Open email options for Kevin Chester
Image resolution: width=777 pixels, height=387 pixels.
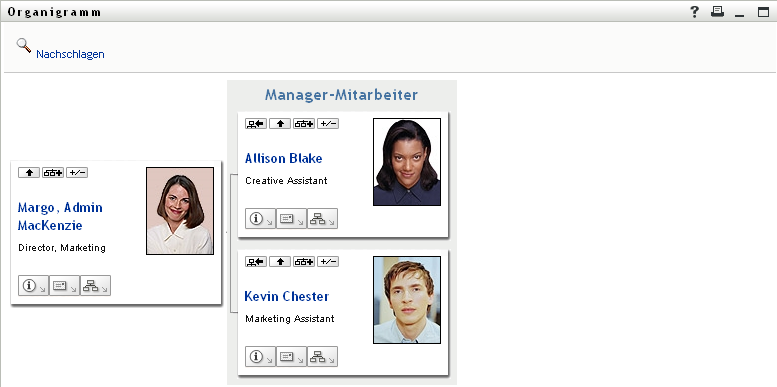tap(291, 357)
